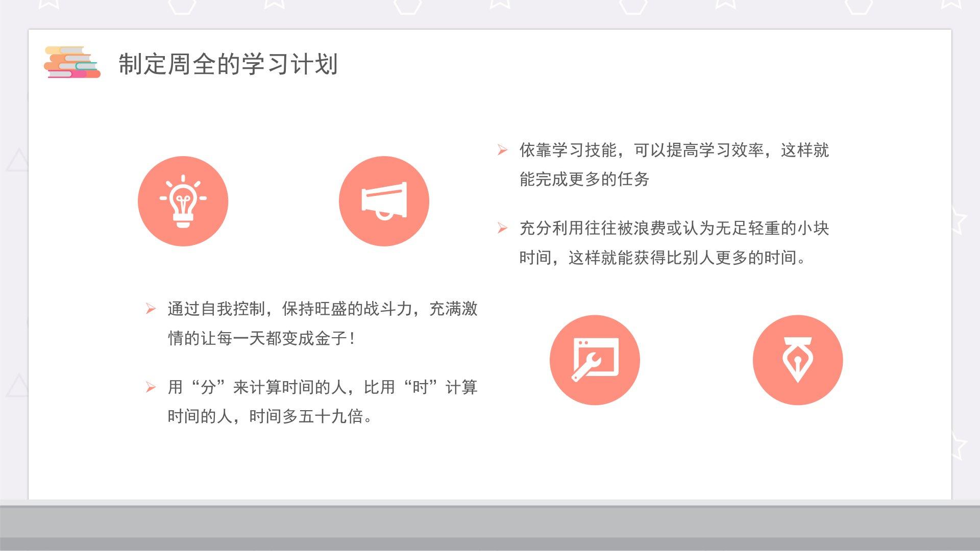The image size is (980, 551).
Task: Click the line 时间的人，时间多五十九倍
Action: 269,416
